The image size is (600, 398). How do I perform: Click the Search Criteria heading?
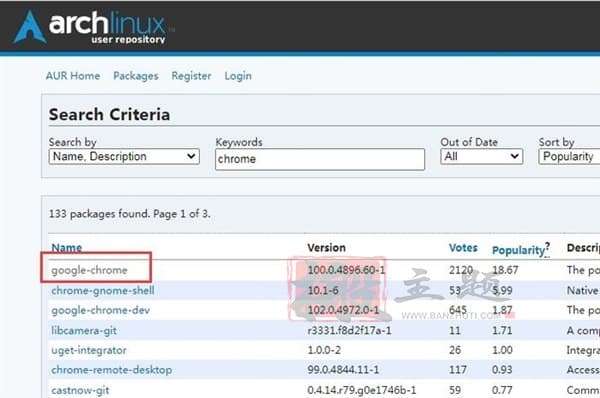tap(109, 114)
